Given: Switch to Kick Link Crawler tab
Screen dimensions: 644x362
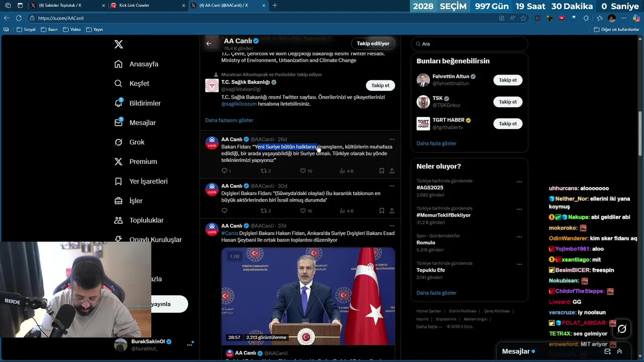Looking at the screenshot, I should point(148,6).
